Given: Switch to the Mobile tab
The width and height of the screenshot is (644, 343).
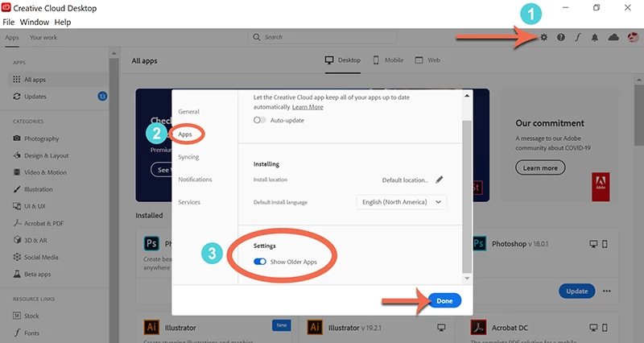Looking at the screenshot, I should coord(388,60).
